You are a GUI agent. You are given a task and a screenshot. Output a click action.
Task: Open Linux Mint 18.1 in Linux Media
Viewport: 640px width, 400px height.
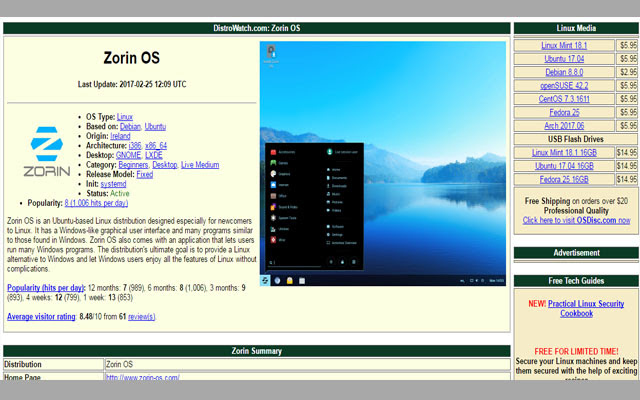564,45
